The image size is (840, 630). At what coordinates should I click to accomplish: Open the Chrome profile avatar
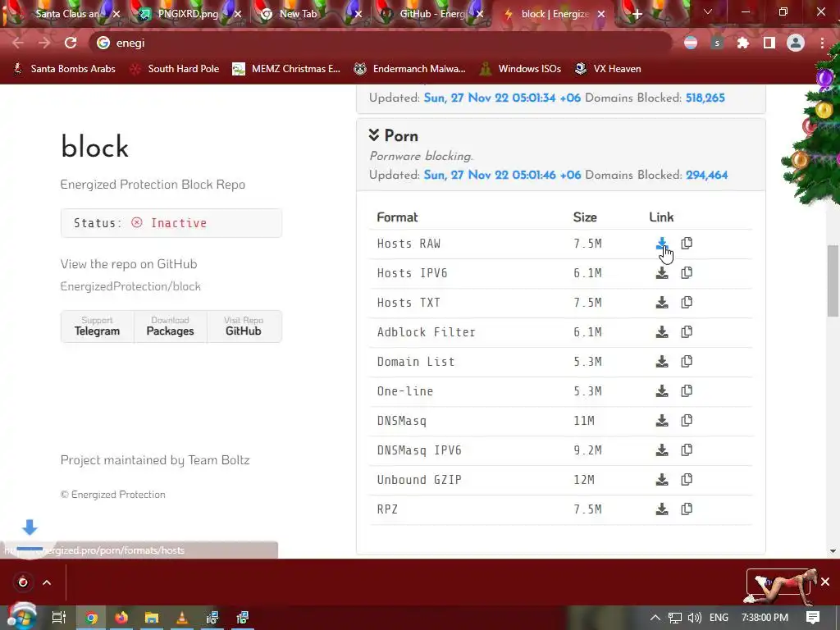pos(796,43)
